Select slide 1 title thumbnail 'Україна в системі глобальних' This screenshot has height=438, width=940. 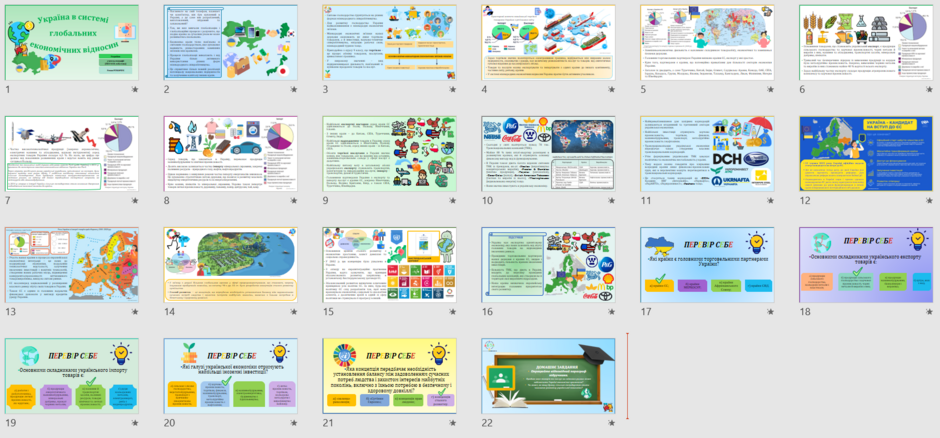coord(72,43)
